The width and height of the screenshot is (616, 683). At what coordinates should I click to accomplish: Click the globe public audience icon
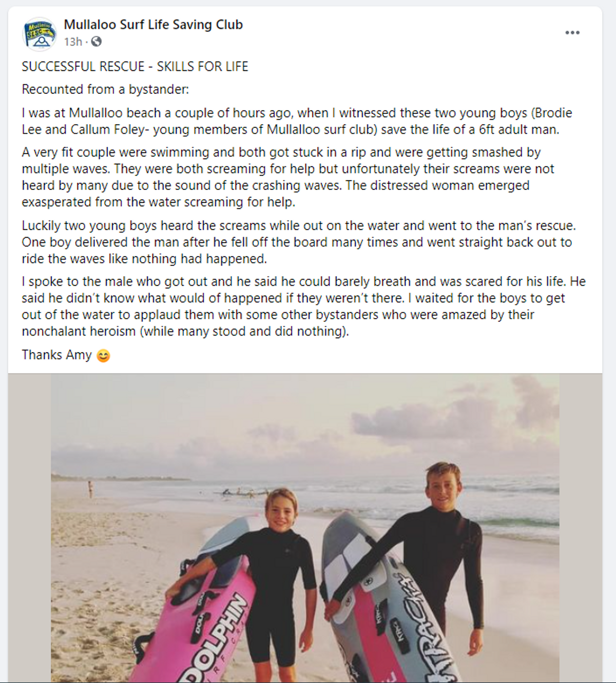(x=96, y=42)
